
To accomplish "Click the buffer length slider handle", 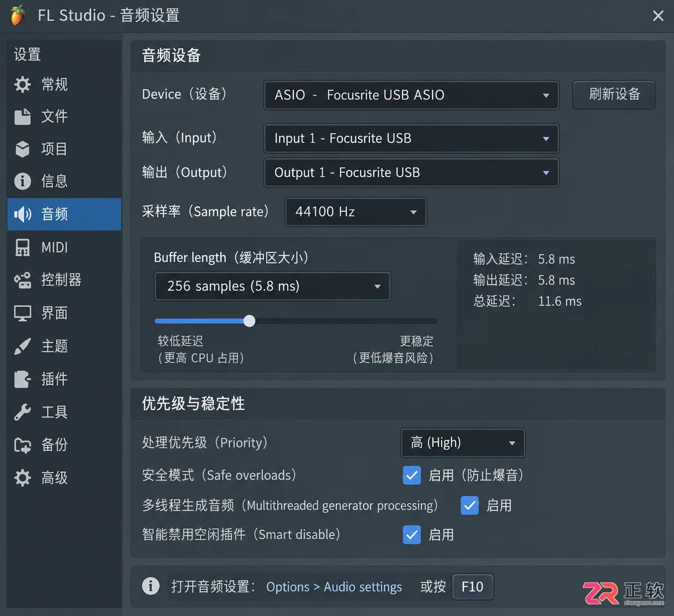I will pos(249,321).
